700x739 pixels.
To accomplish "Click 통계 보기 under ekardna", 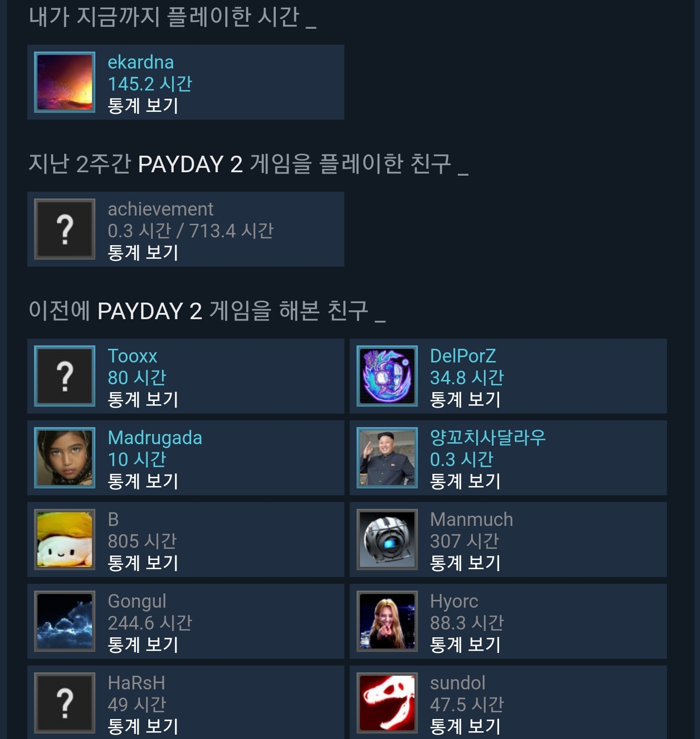I will pyautogui.click(x=143, y=106).
